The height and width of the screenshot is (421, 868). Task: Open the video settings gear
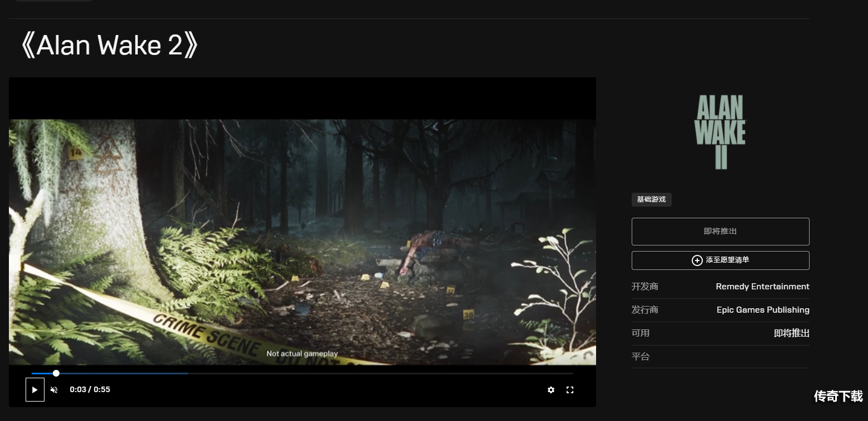point(550,390)
